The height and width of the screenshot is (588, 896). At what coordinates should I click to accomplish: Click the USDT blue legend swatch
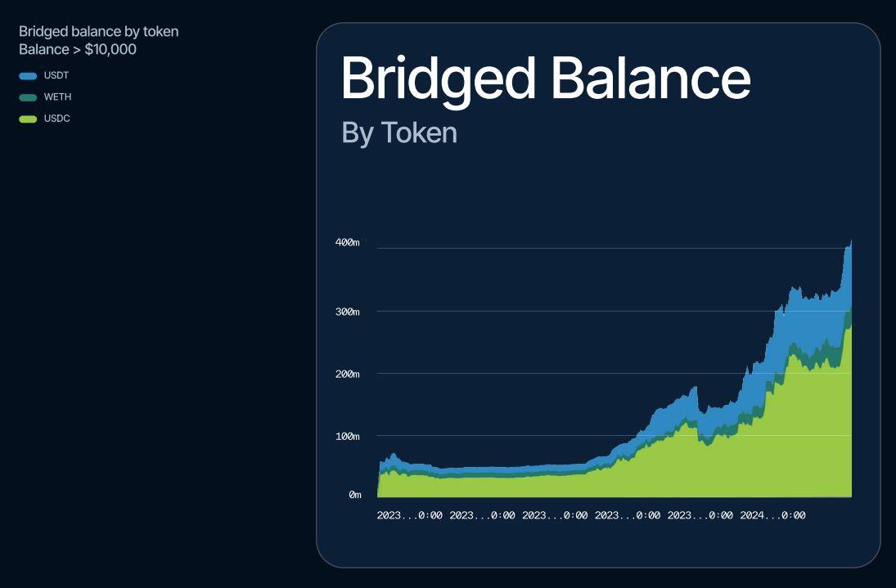[28, 76]
